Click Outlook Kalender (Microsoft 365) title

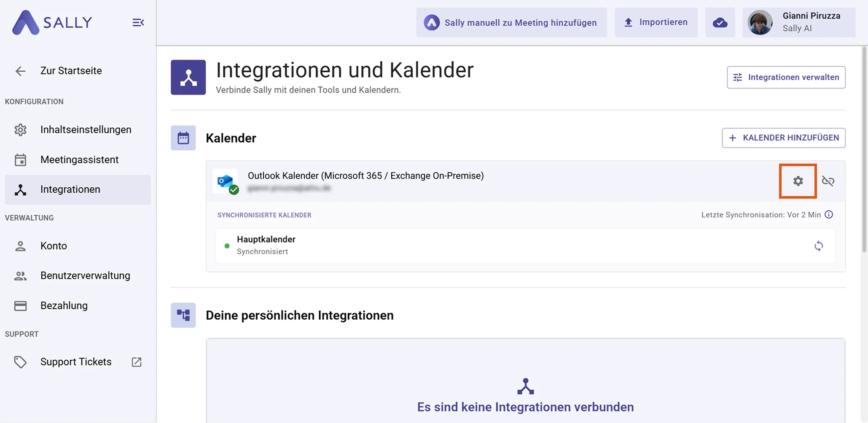pyautogui.click(x=365, y=175)
